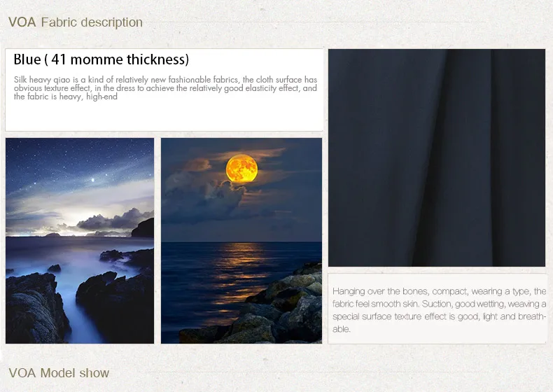
Task: Click the bright star in night sky photo
Action: tap(93, 180)
